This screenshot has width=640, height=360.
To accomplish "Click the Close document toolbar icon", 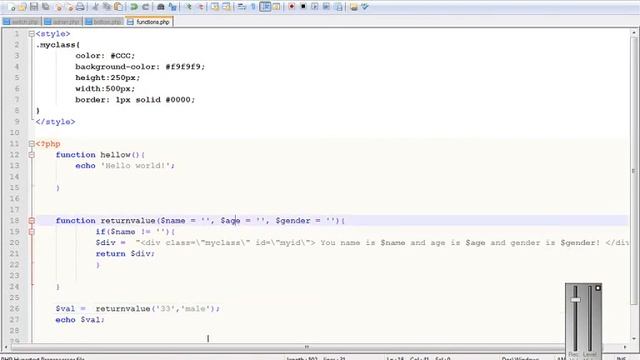I will [58, 7].
